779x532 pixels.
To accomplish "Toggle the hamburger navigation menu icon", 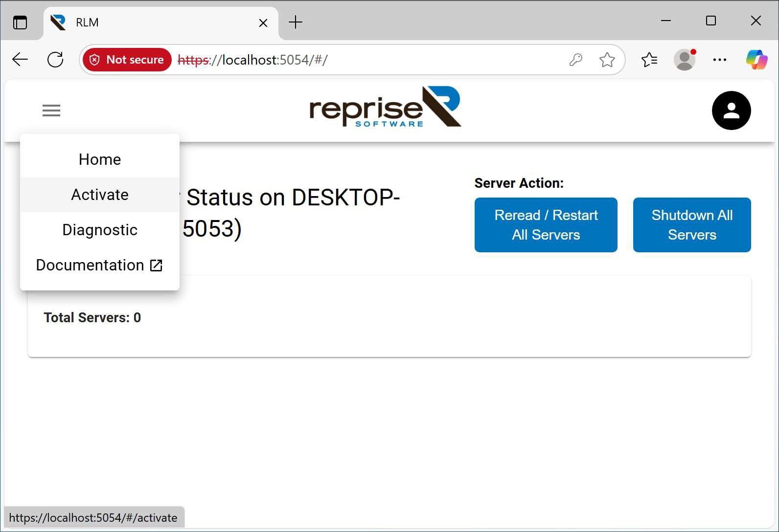I will click(x=51, y=111).
